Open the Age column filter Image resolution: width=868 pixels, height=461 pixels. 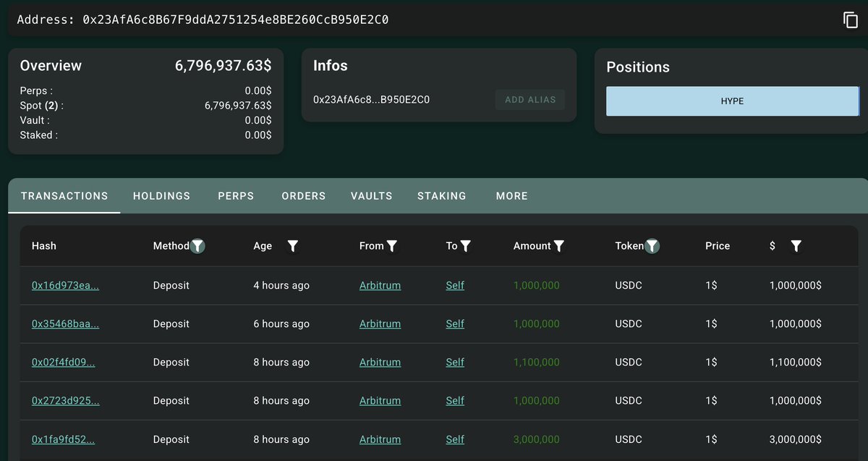click(x=293, y=246)
